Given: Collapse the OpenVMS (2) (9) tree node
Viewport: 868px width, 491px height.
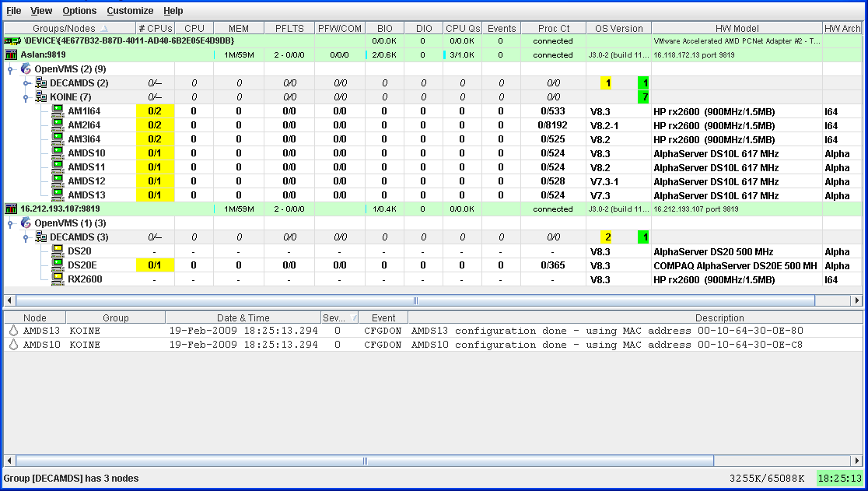Looking at the screenshot, I should click(x=10, y=69).
